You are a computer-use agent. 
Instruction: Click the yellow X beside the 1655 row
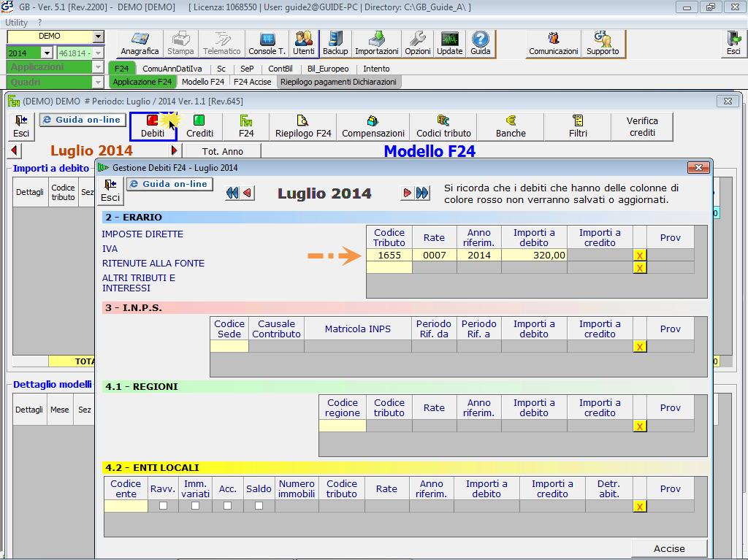[640, 256]
